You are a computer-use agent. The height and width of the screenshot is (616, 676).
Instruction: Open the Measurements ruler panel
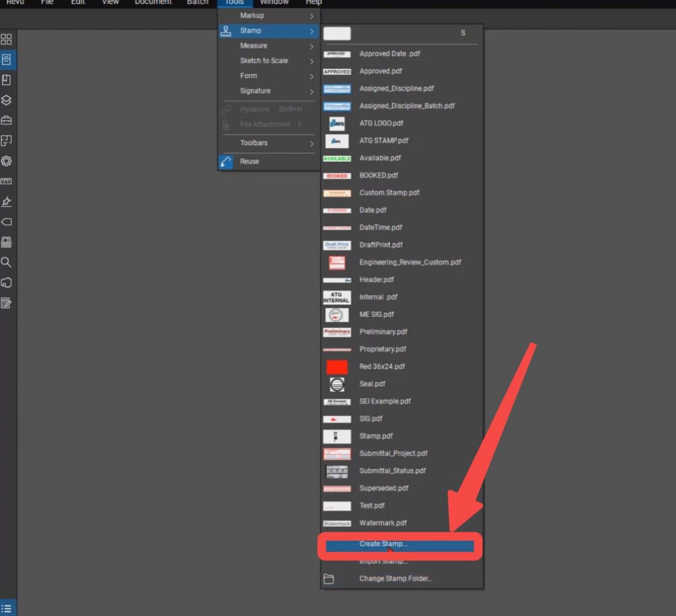coord(7,181)
